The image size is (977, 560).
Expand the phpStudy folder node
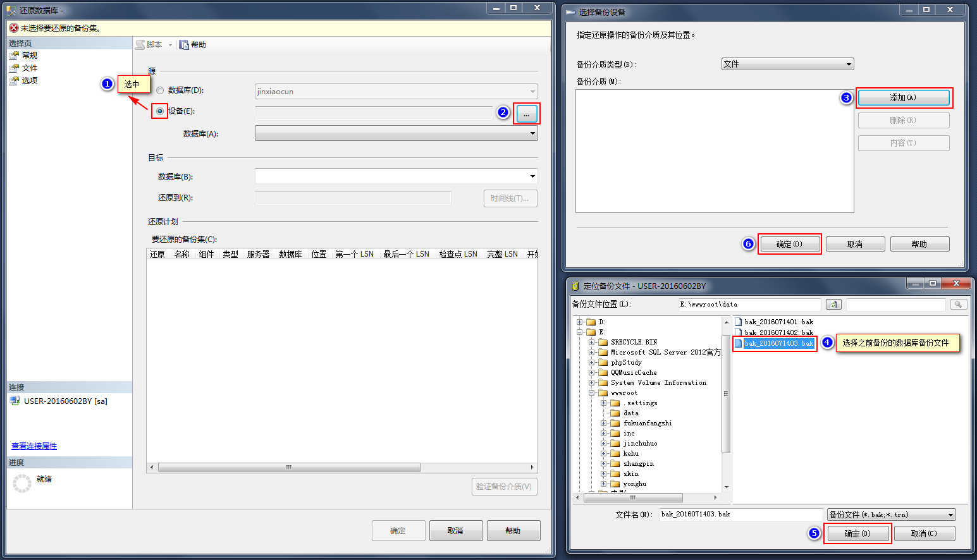591,362
